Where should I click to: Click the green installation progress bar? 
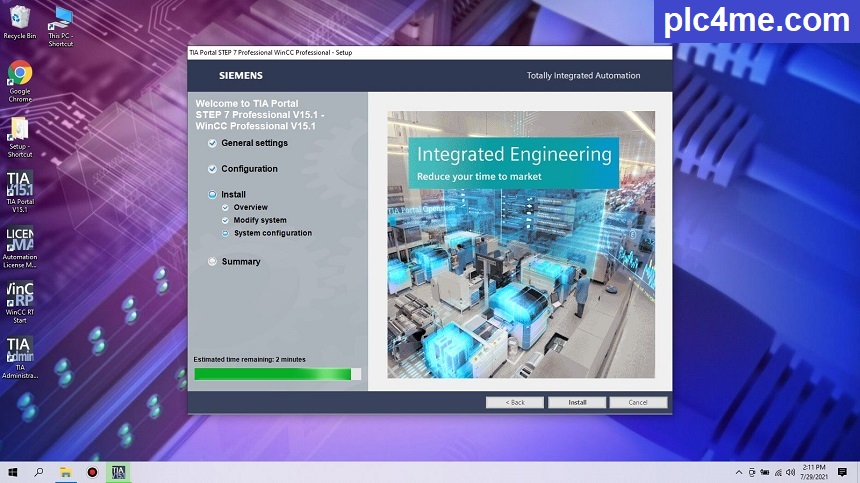(x=272, y=374)
